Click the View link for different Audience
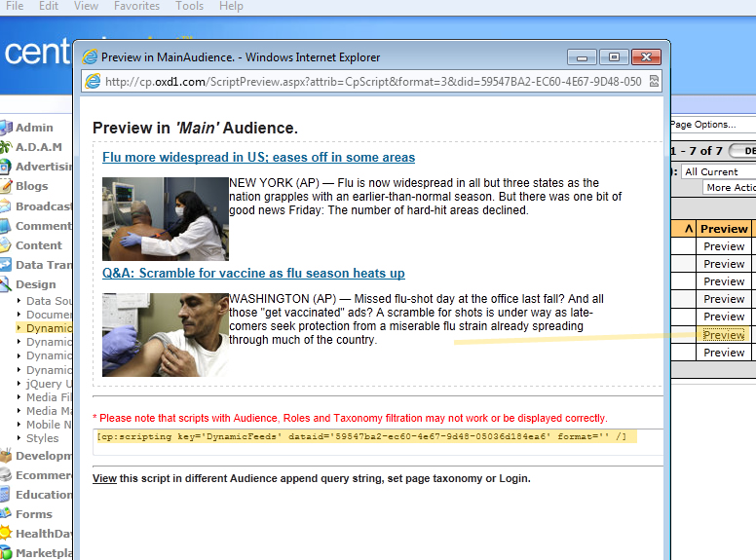This screenshot has height=560, width=756. click(104, 478)
